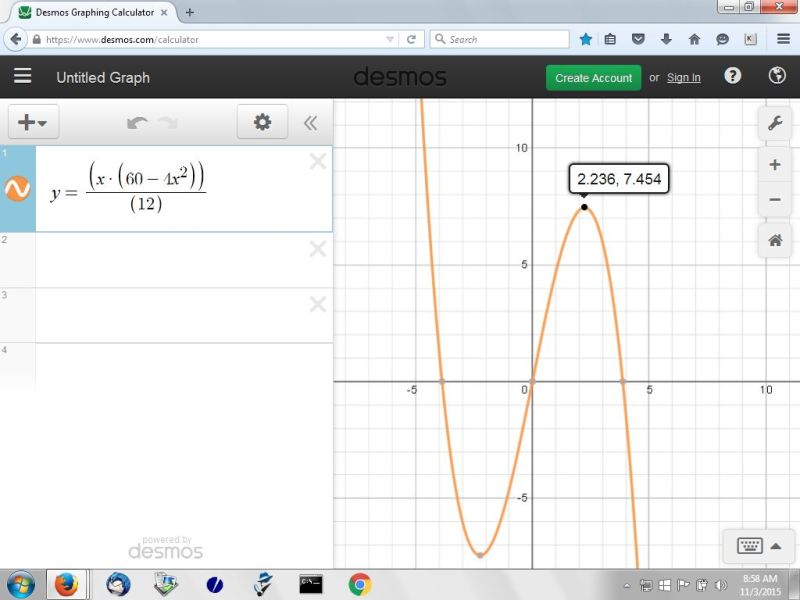Click the 2.236, 7.454 coordinate label
The image size is (800, 600).
(619, 179)
